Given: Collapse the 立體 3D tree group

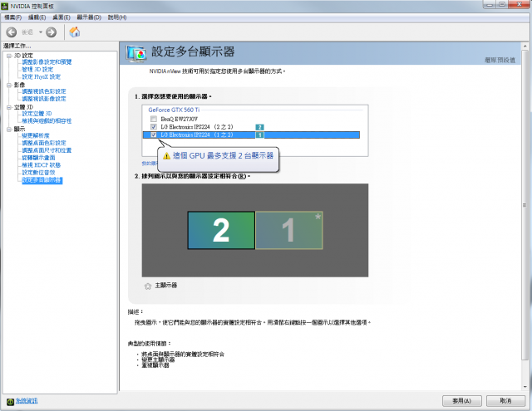Looking at the screenshot, I should point(9,107).
